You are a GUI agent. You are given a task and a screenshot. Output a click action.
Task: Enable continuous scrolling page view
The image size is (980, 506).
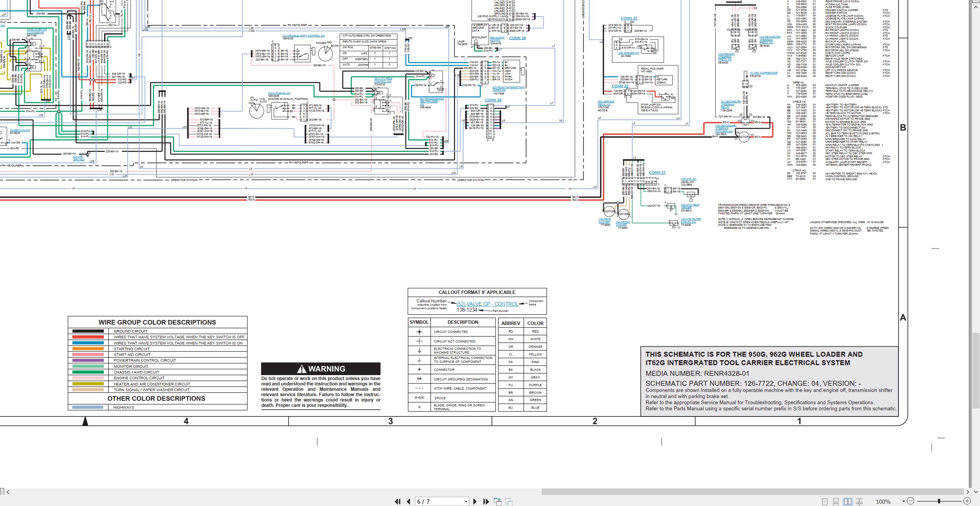pos(836,501)
